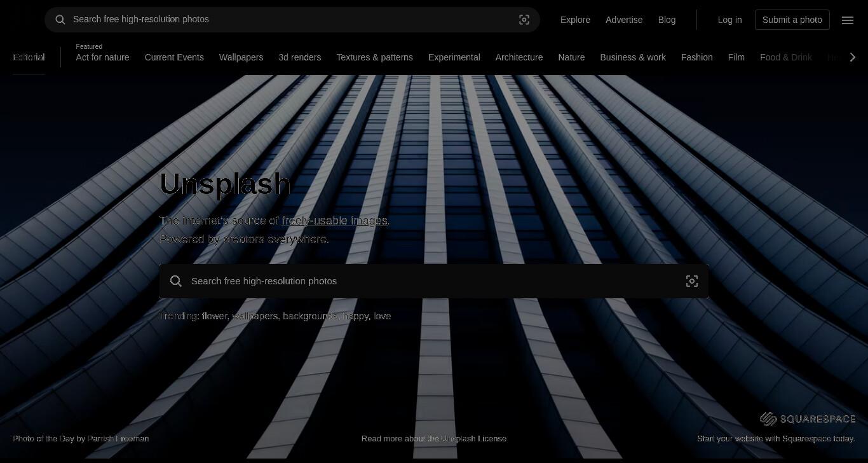
Task: Click Log in
Action: (x=729, y=20)
